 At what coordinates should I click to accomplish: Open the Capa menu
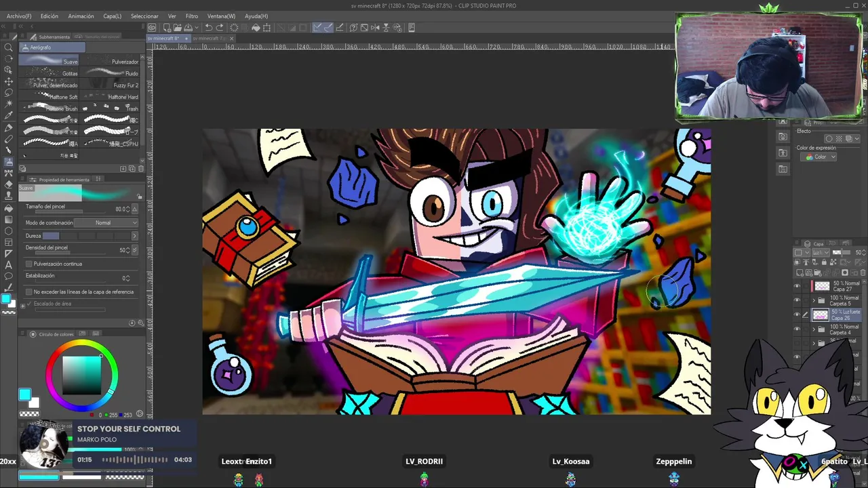click(x=112, y=16)
